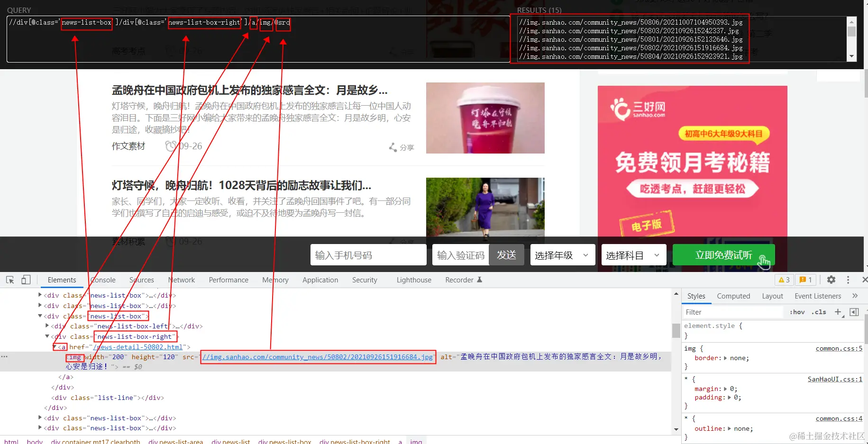The image size is (868, 444).
Task: Select the Computed styles tab
Action: point(733,296)
